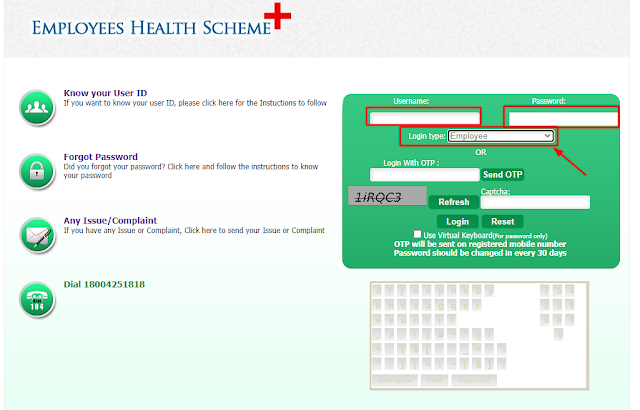
Task: Tap the number 5 virtual key
Action: tap(558, 290)
